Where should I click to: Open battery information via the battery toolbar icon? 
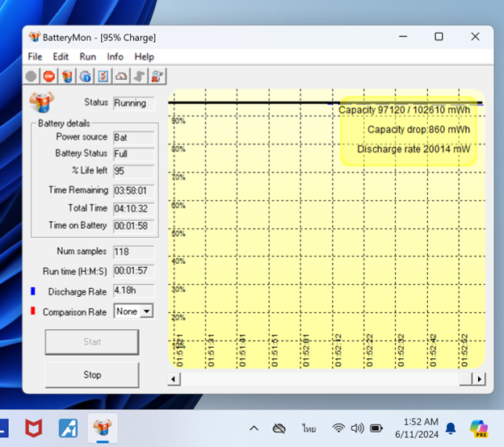(x=67, y=77)
